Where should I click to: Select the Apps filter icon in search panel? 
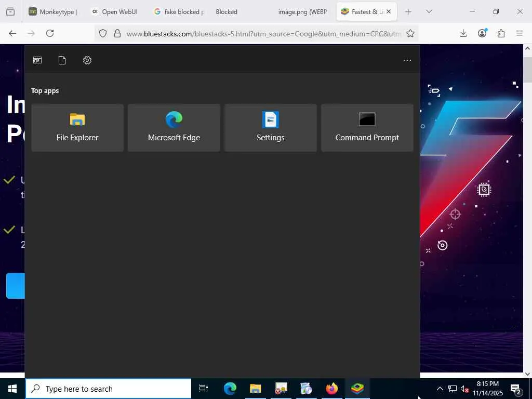point(37,60)
